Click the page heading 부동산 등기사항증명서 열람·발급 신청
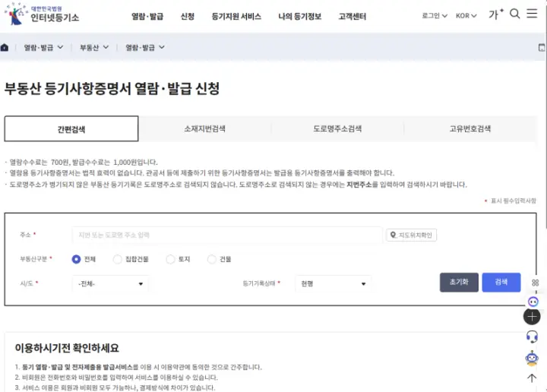 click(x=112, y=88)
